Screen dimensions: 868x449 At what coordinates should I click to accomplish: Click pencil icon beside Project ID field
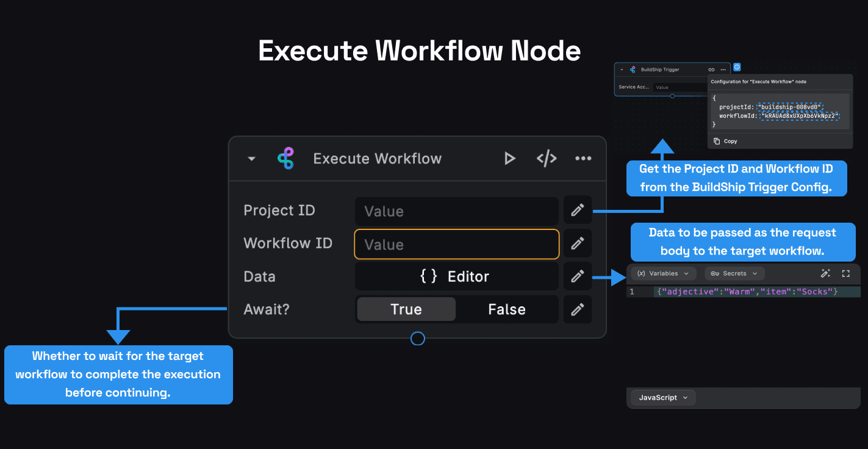tap(577, 210)
